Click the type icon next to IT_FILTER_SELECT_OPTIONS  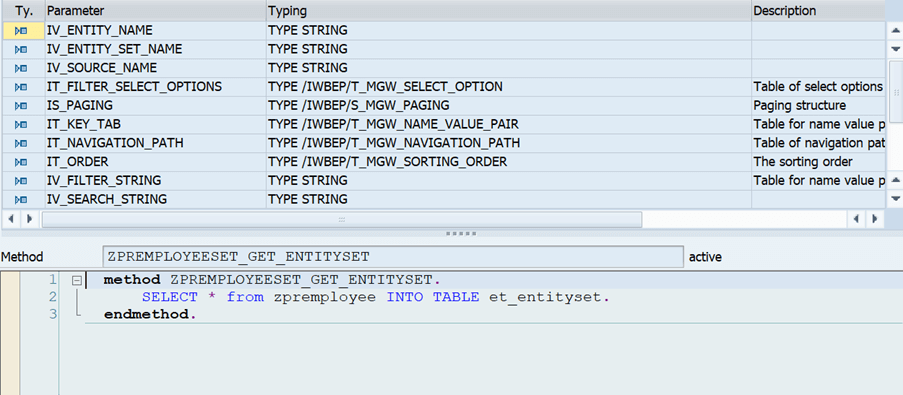[x=21, y=87]
